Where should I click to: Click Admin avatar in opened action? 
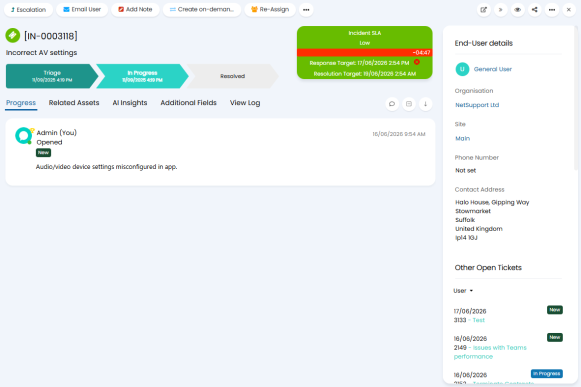23,136
